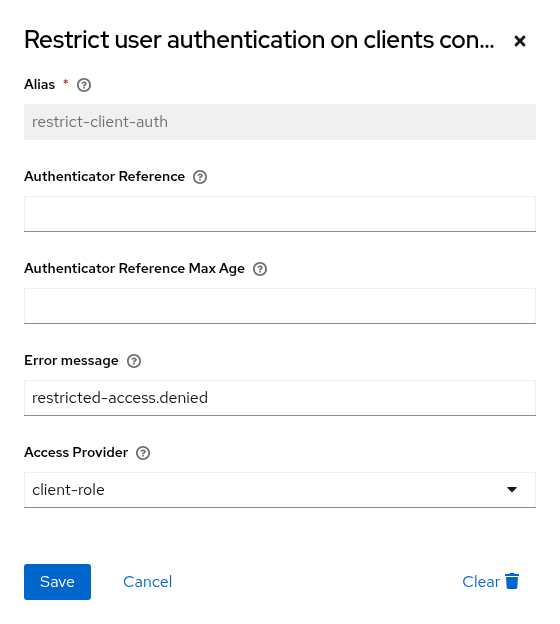Show help for Authenticator Reference Max Age
560x624 pixels.
click(260, 269)
